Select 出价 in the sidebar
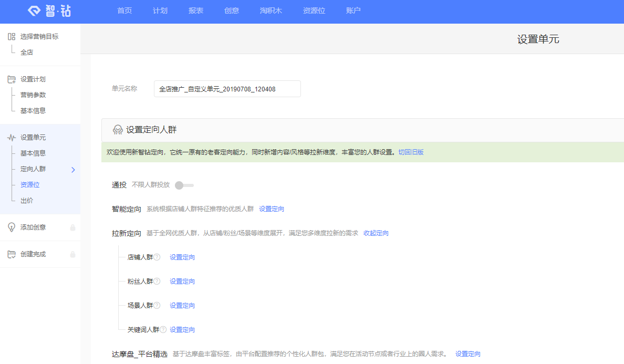The height and width of the screenshot is (364, 624). pos(27,201)
